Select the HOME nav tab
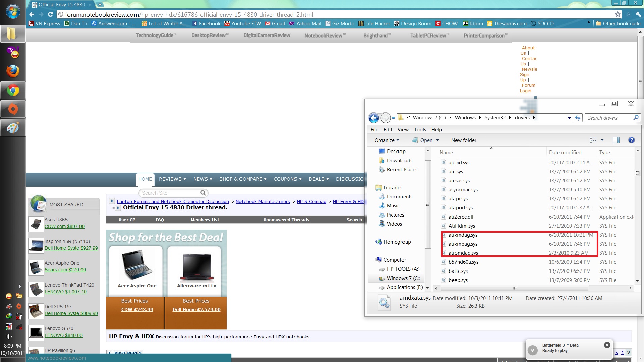 [145, 179]
